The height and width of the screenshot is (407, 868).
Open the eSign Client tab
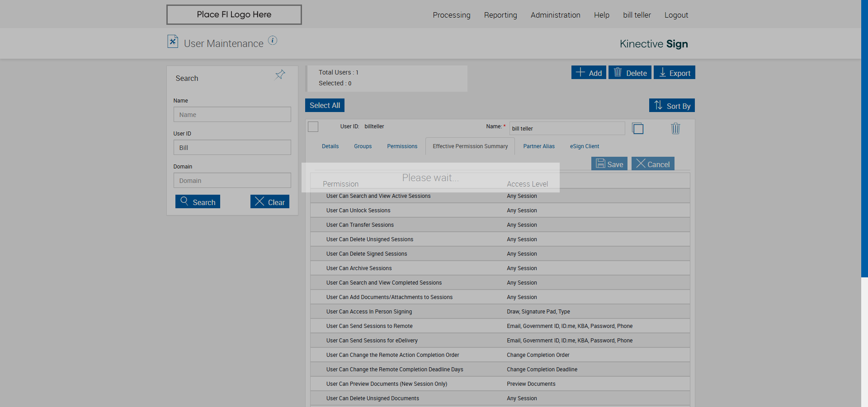pyautogui.click(x=585, y=146)
